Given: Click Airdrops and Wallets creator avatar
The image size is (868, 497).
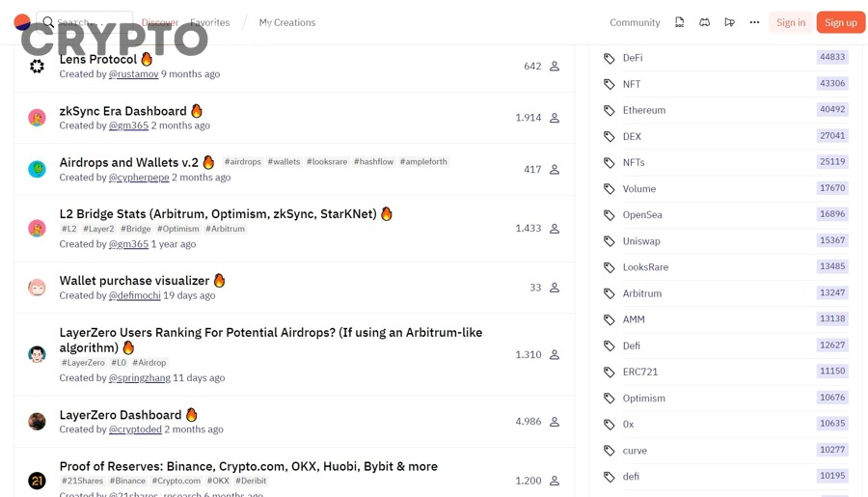Looking at the screenshot, I should [37, 169].
